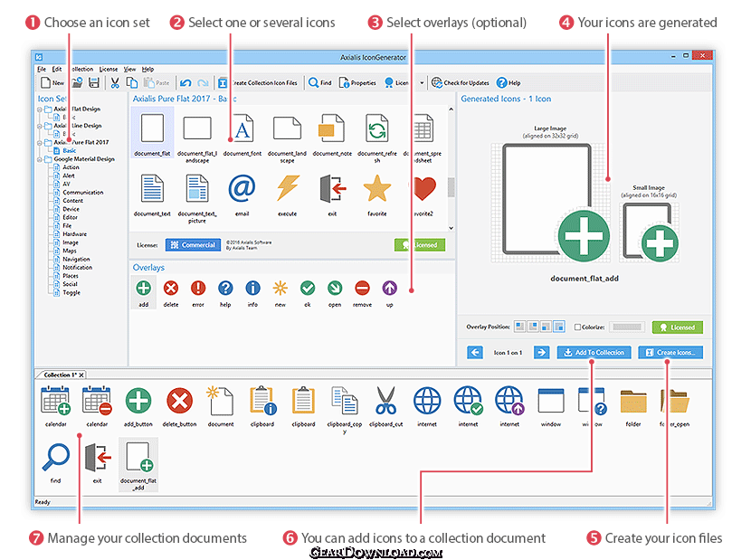Open the File menu
The width and height of the screenshot is (751, 560).
[42, 69]
